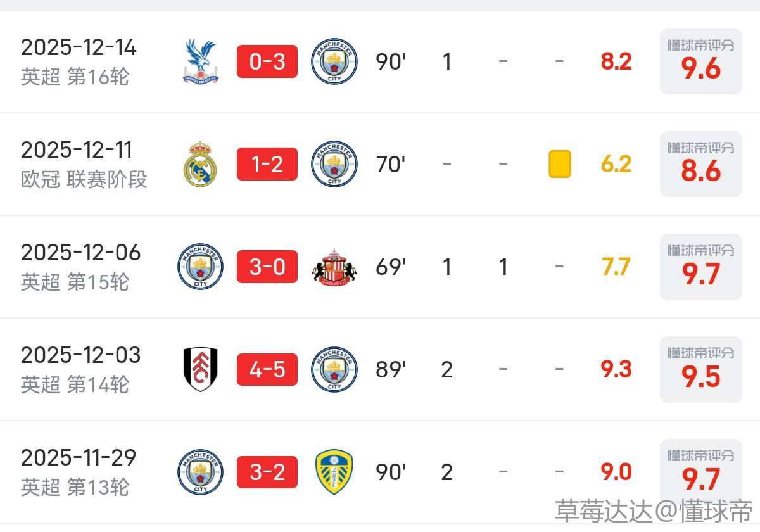The image size is (760, 532).
Task: Open the 懂球帝评分 9.5 rating box
Action: (700, 369)
